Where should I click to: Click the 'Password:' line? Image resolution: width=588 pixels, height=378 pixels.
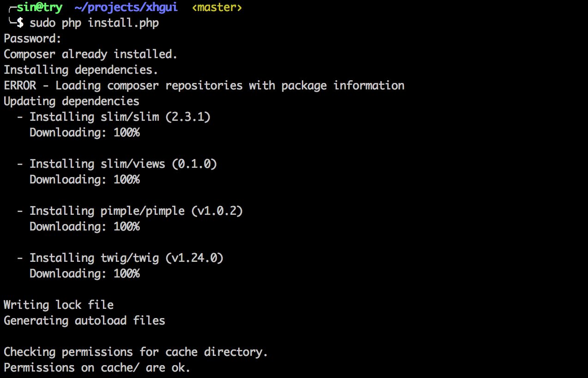(x=32, y=39)
